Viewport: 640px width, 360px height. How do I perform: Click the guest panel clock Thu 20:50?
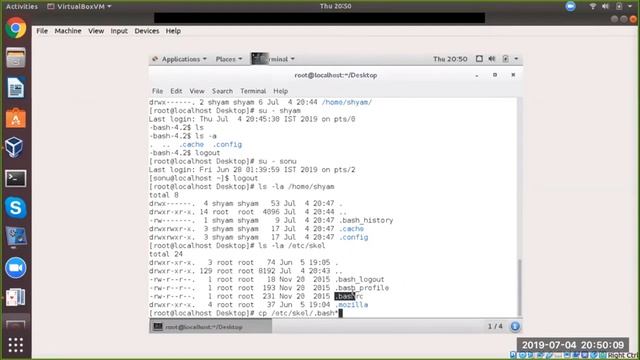(450, 59)
